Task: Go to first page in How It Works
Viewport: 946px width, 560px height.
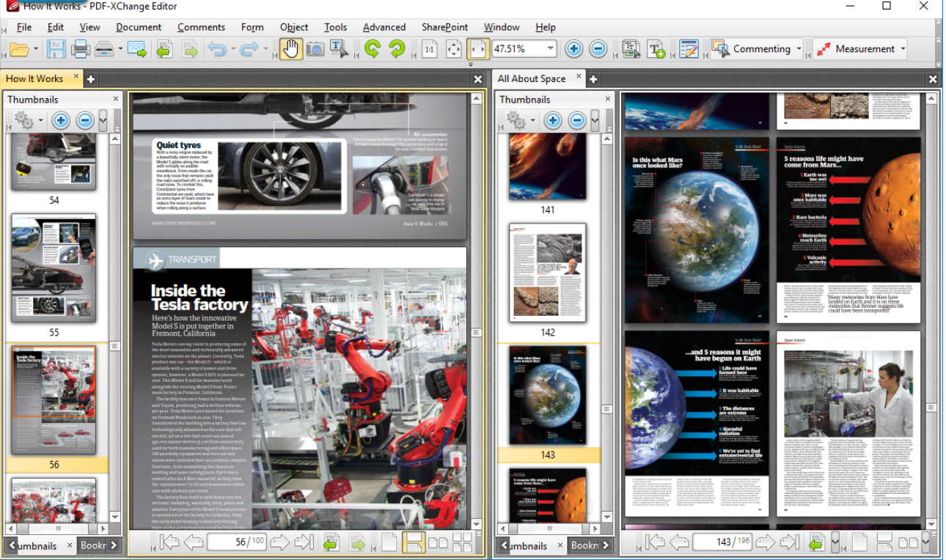Action: [169, 542]
